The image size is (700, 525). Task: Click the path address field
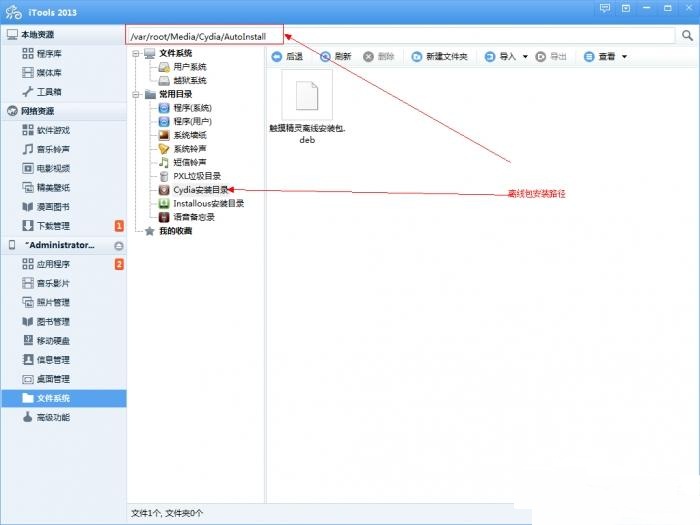click(x=400, y=35)
